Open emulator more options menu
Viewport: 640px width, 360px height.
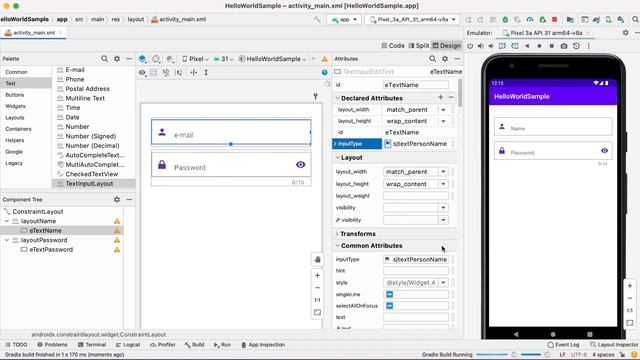click(589, 46)
